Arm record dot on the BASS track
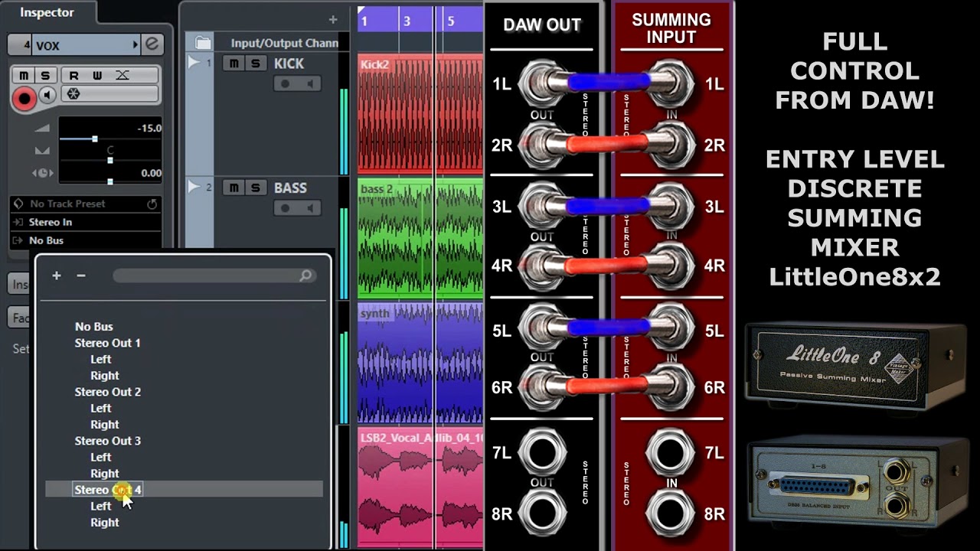This screenshot has width=980, height=551. (285, 208)
